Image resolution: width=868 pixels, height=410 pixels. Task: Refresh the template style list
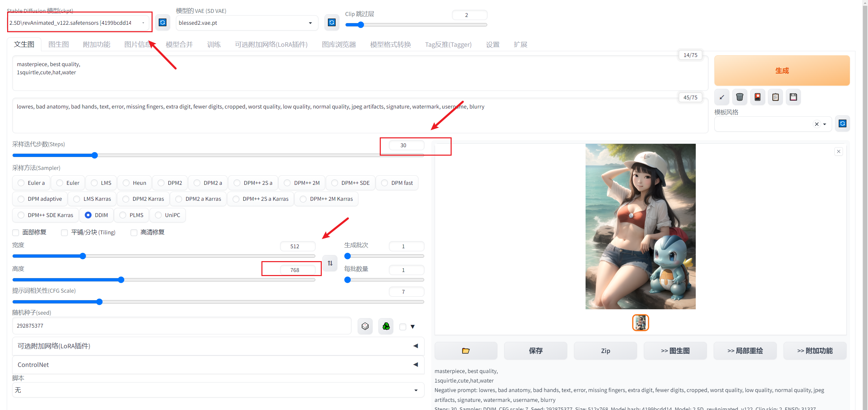843,124
